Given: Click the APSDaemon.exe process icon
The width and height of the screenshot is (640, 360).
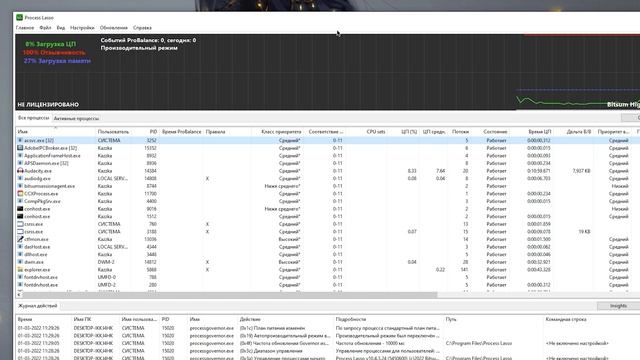Looking at the screenshot, I should (x=20, y=163).
